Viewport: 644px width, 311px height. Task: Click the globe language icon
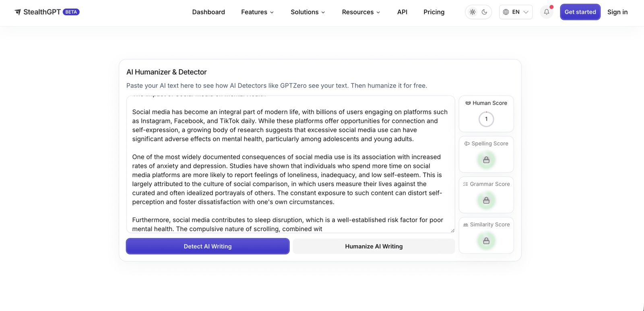pyautogui.click(x=506, y=12)
